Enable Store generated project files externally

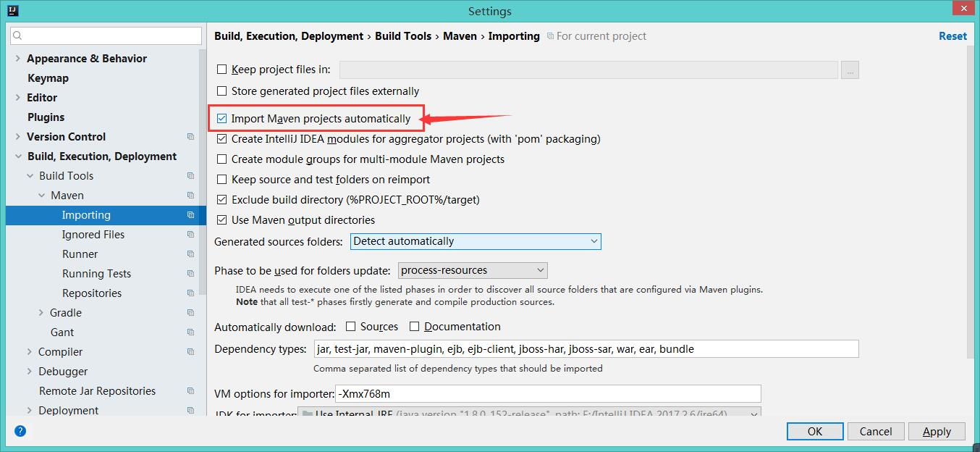pyautogui.click(x=221, y=91)
